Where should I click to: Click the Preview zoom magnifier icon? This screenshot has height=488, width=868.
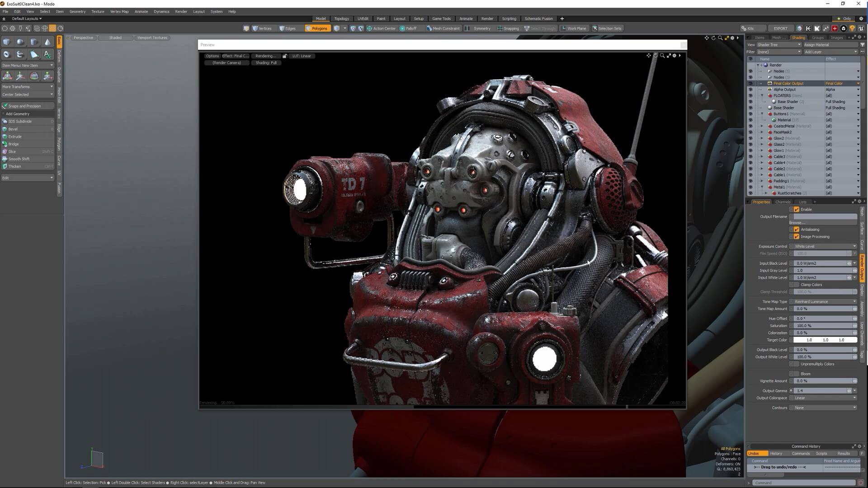tap(662, 56)
